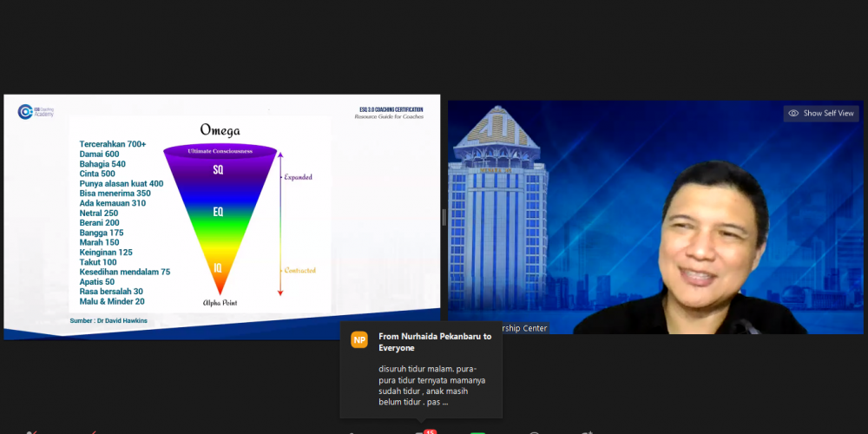The image size is (868, 434).
Task: Select the shared Omega slide panel
Action: 221,217
